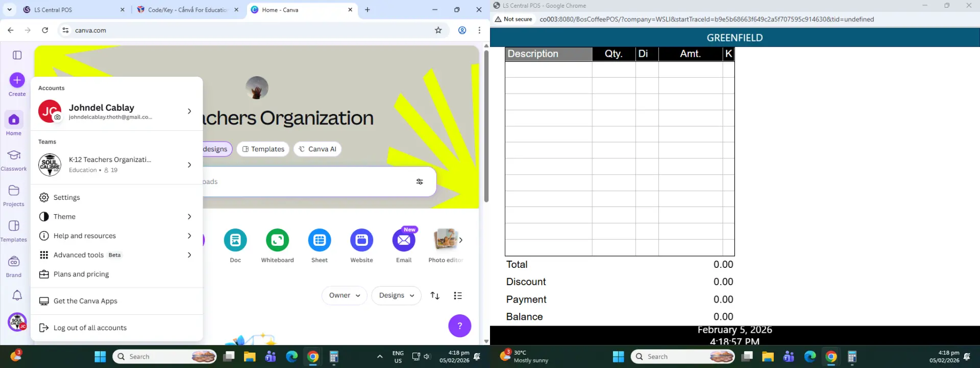
Task: Bookmark this page with star icon
Action: pyautogui.click(x=438, y=30)
